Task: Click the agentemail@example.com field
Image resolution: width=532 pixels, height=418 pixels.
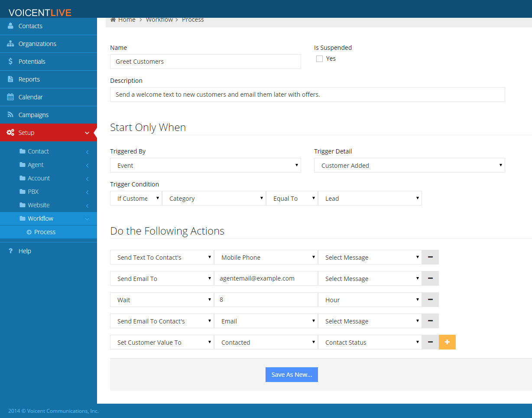Action: coord(266,278)
